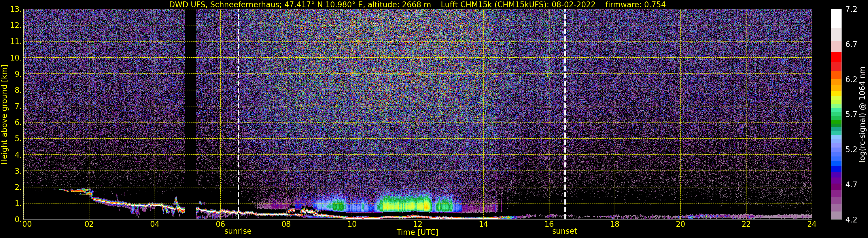Click the colorbar value label '4.2'
868x238 pixels.
click(851, 220)
